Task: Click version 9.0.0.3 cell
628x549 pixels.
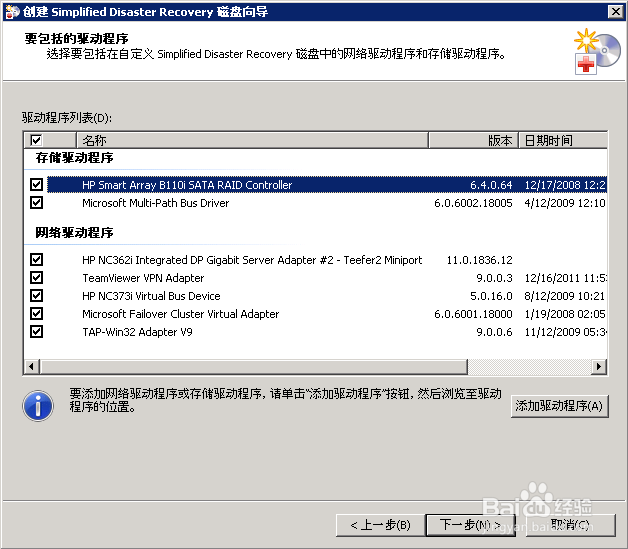Action: (494, 278)
